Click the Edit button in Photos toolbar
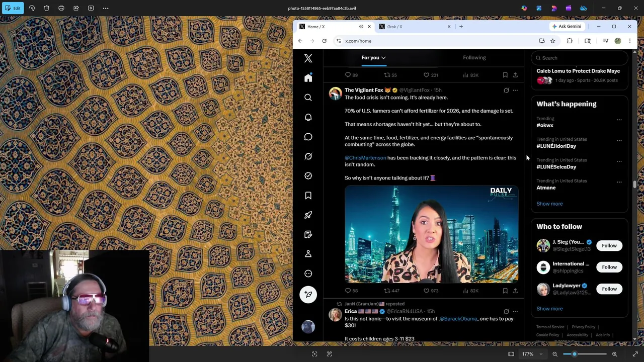Viewport: 644px width, 362px height. click(x=13, y=8)
